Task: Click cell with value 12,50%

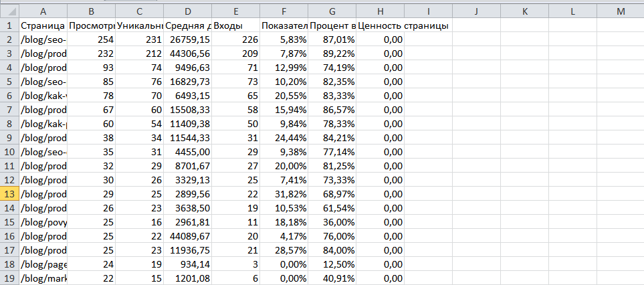Action: coord(332,264)
